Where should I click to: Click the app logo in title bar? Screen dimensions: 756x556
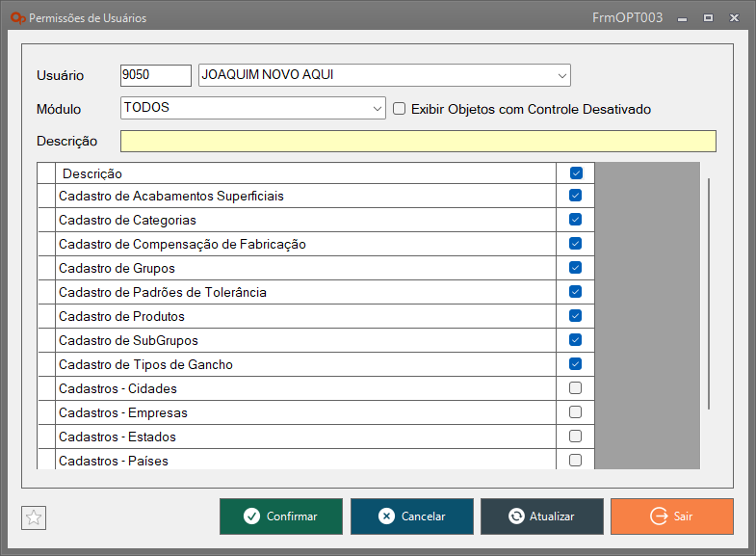click(x=18, y=18)
